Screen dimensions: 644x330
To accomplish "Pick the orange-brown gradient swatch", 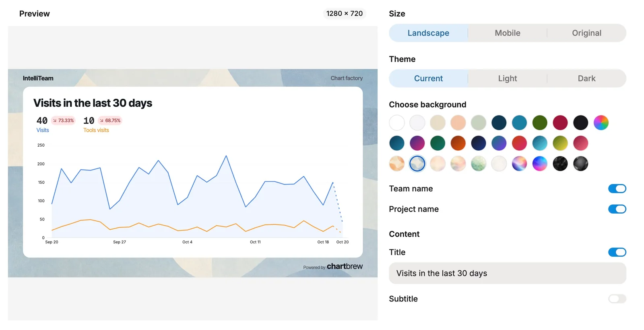I will tap(458, 143).
